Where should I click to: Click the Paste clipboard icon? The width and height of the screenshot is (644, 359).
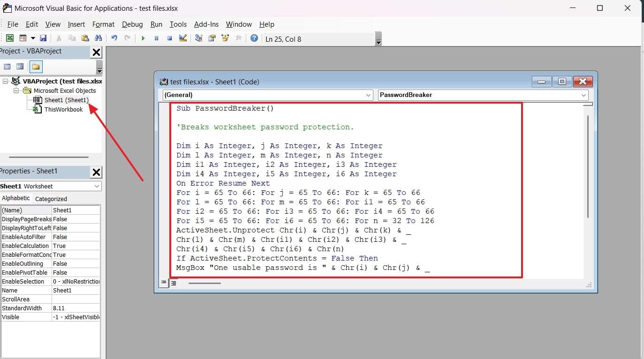point(85,38)
